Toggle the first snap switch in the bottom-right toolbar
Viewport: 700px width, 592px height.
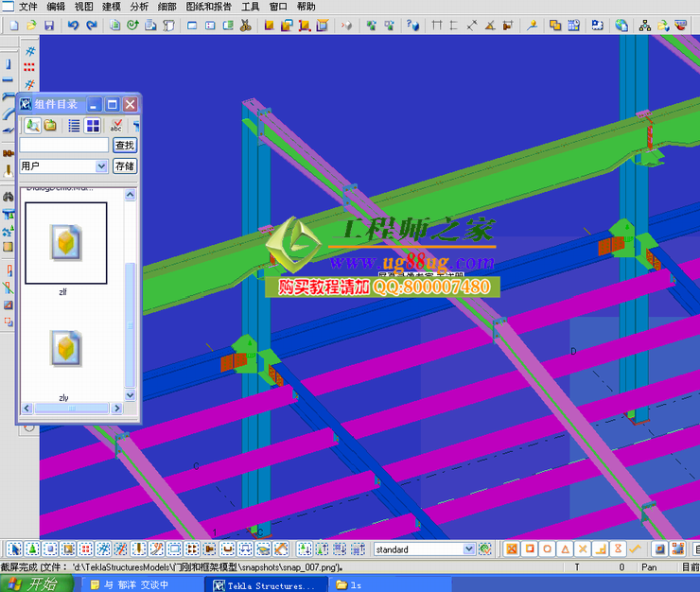[x=511, y=548]
